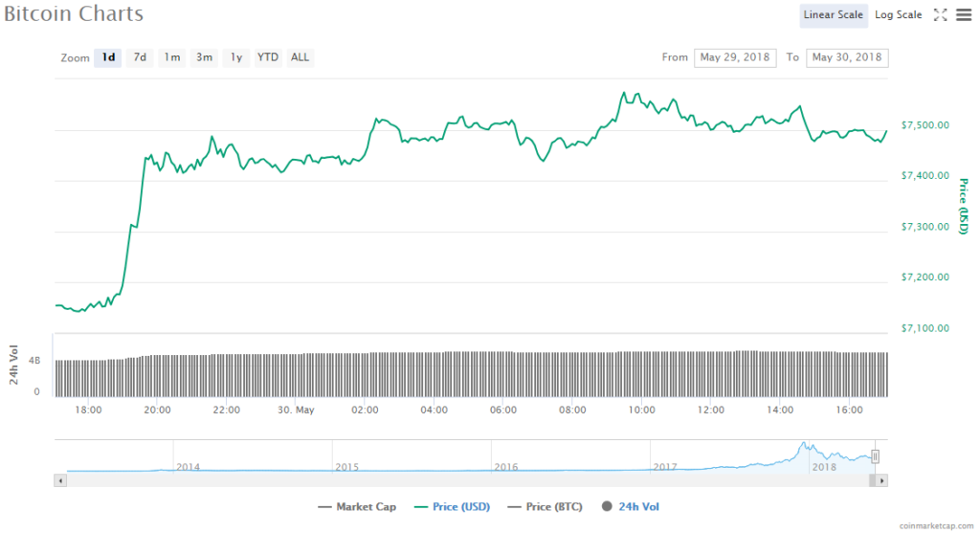Image resolution: width=980 pixels, height=533 pixels.
Task: Click the navigator scrollbar left arrow
Action: click(60, 480)
